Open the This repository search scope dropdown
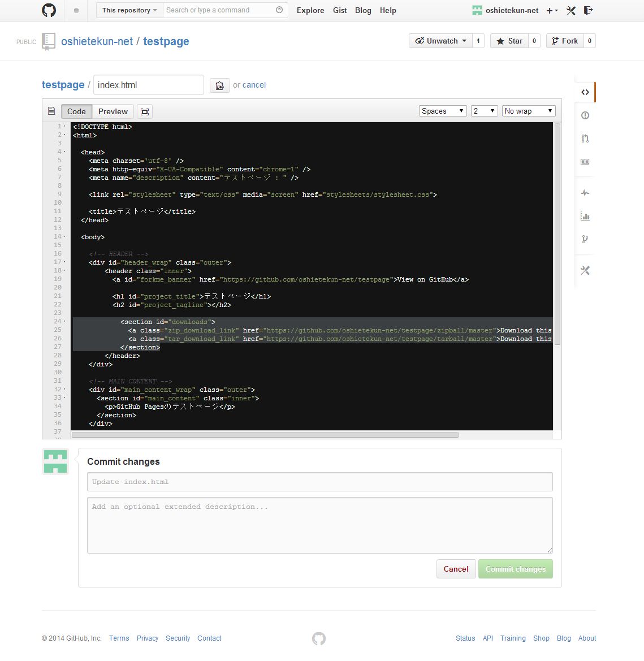This screenshot has width=644, height=661. 129,10
